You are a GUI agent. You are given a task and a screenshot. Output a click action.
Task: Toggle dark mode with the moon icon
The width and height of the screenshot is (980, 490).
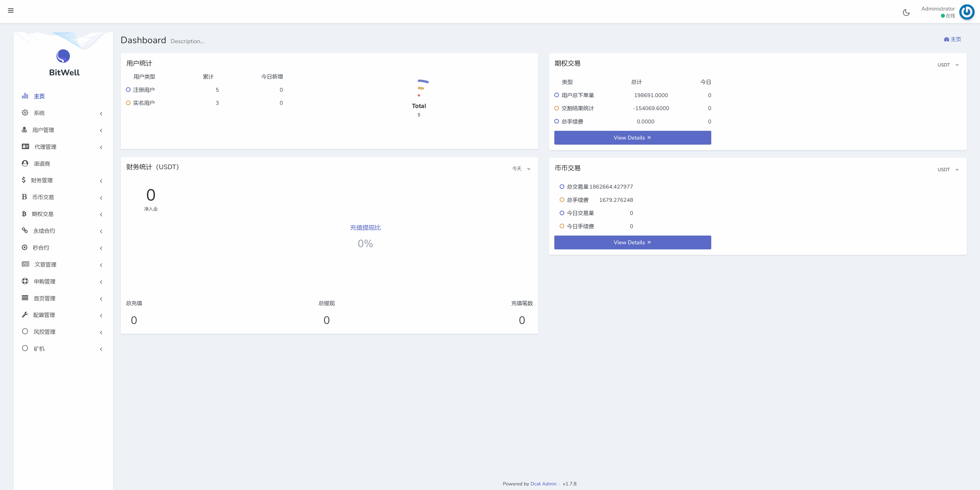click(x=906, y=12)
